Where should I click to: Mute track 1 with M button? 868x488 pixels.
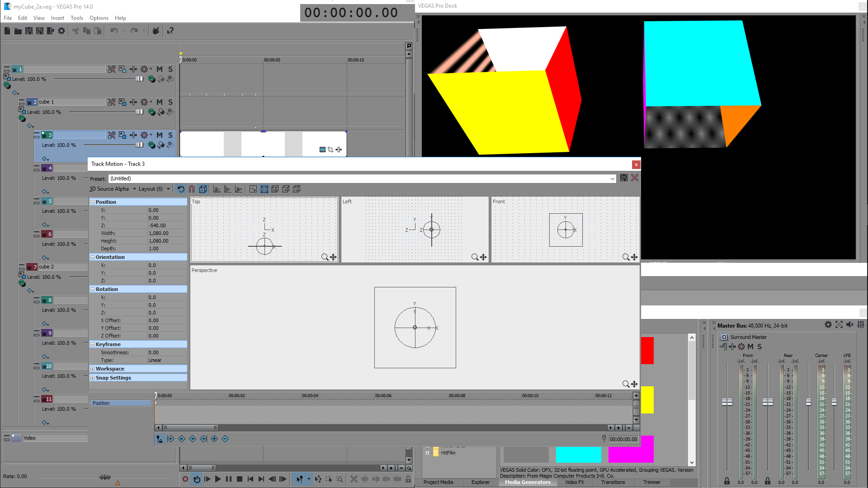point(160,69)
